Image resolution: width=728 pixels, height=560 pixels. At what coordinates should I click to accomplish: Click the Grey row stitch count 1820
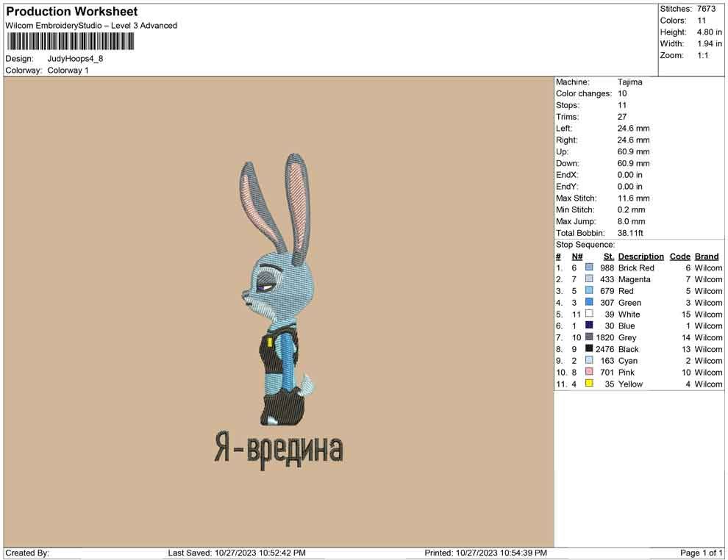pos(605,337)
